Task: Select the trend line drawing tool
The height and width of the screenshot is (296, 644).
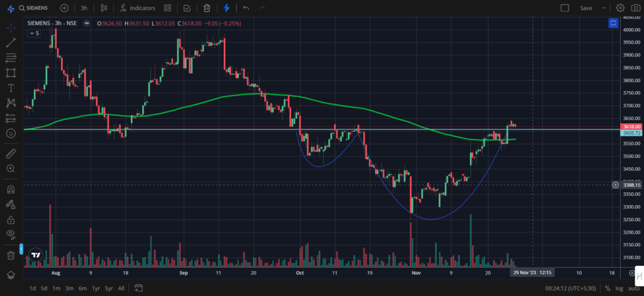Action: coord(11,43)
